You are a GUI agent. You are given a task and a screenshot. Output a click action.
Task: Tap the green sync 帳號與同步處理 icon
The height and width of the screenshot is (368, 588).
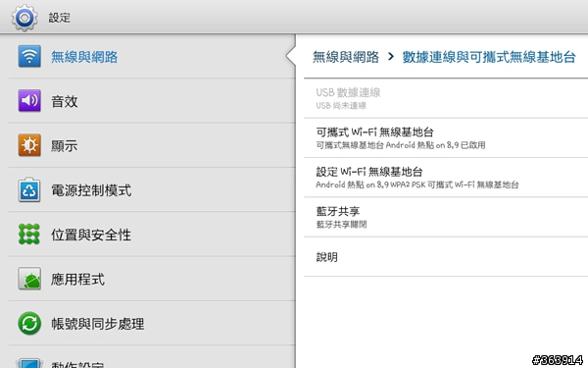[x=29, y=323]
